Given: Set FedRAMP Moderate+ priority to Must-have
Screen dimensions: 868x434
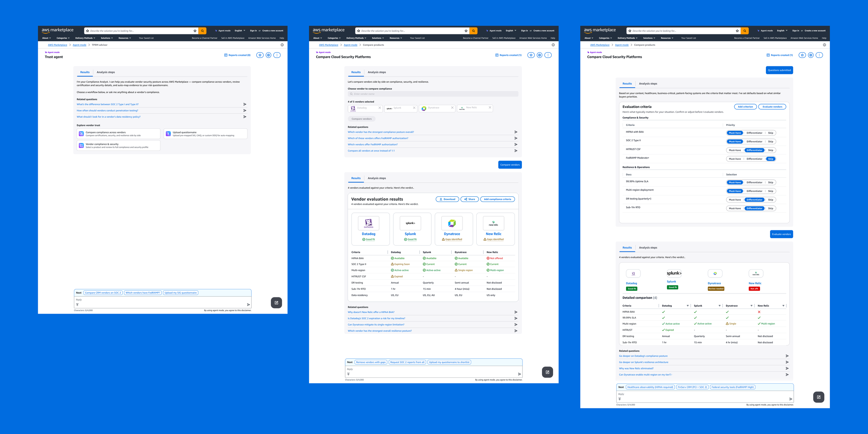Looking at the screenshot, I should (x=735, y=159).
